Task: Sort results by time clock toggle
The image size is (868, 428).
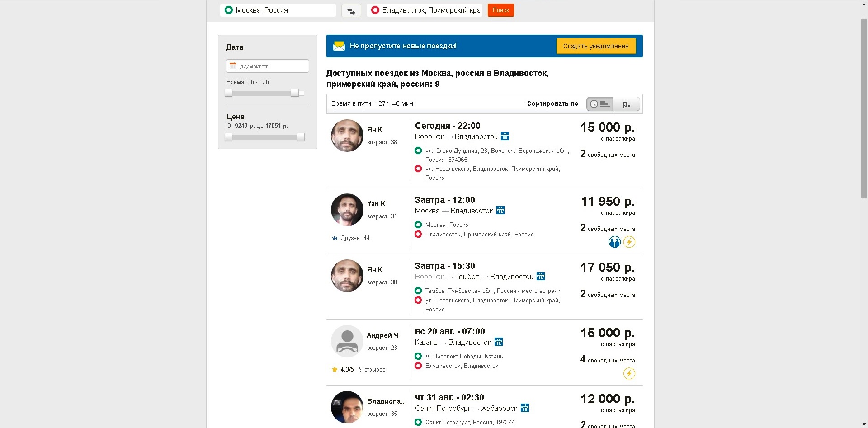Action: [599, 104]
